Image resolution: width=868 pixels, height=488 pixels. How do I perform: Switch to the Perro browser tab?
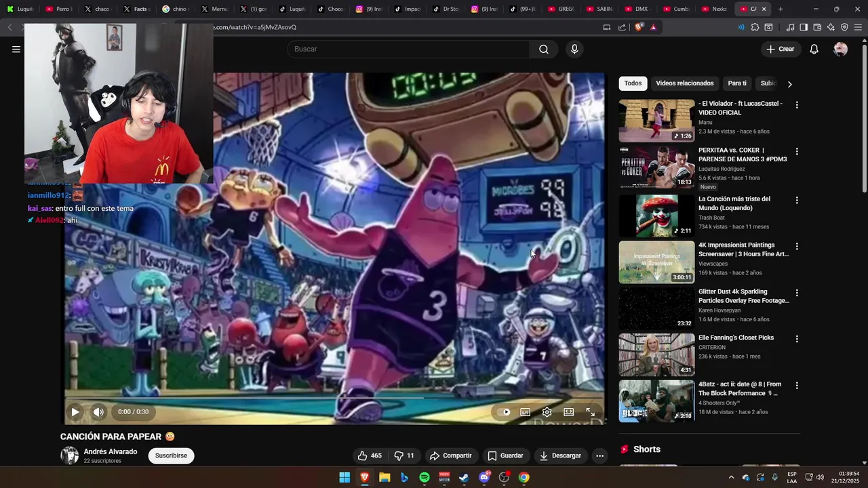tap(58, 9)
